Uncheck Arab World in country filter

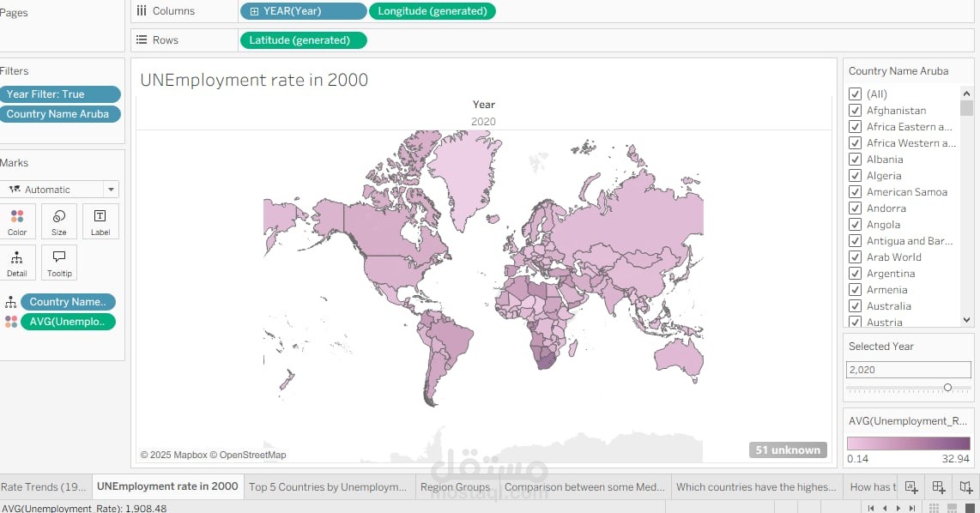(x=855, y=256)
